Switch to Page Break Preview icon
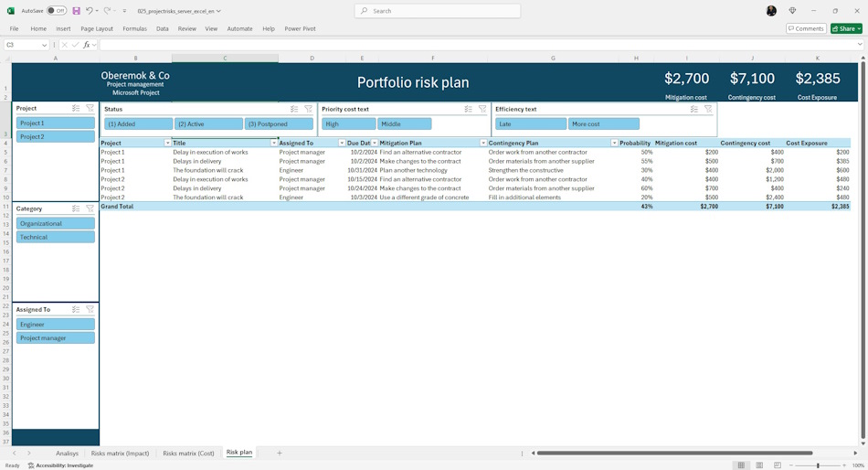The image size is (868, 470). click(778, 465)
